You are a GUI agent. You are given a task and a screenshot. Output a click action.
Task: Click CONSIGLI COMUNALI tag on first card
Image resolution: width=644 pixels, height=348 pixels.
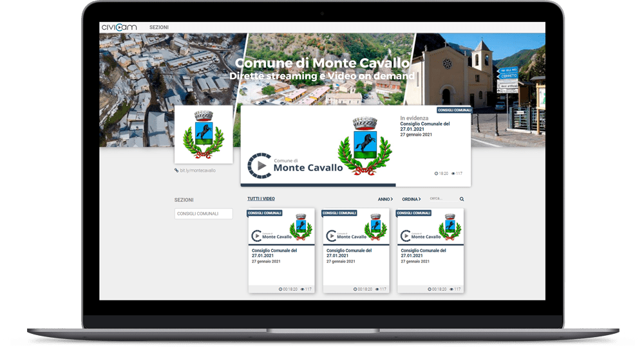(265, 213)
